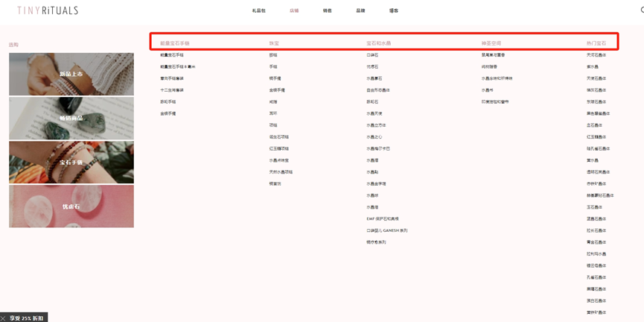Open the 播客 navigation link
644x322 pixels.
click(393, 11)
